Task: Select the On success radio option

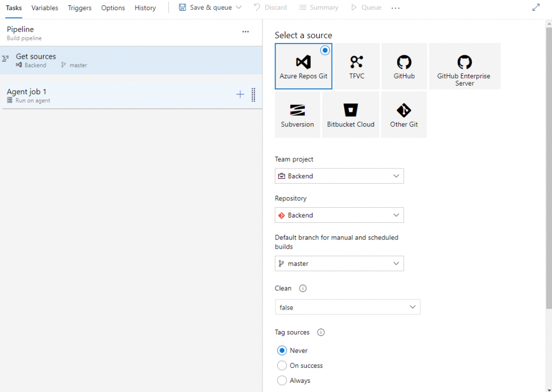Action: pyautogui.click(x=281, y=366)
